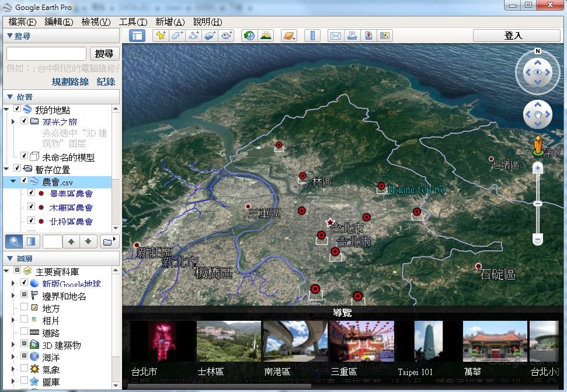Collapse the 農會.csv tree node

13,181
